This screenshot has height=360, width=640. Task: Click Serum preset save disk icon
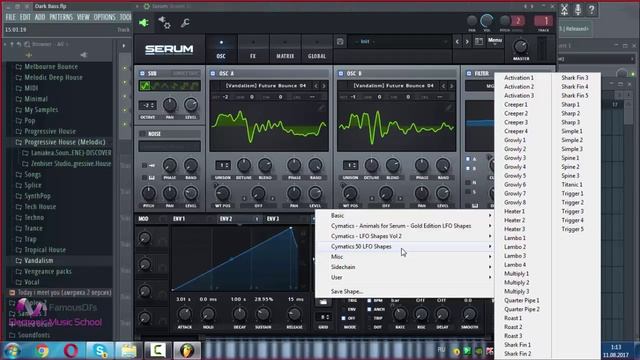click(340, 42)
